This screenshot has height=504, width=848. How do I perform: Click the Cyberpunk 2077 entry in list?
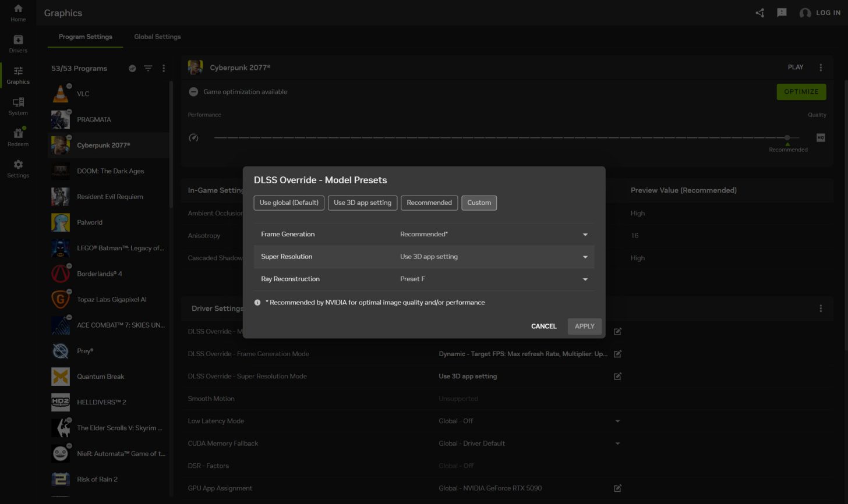(x=108, y=145)
